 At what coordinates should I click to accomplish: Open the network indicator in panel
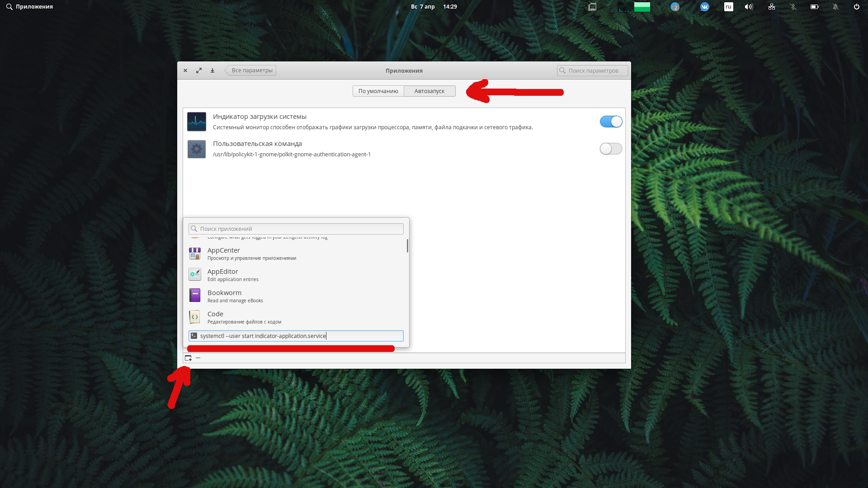pos(772,7)
